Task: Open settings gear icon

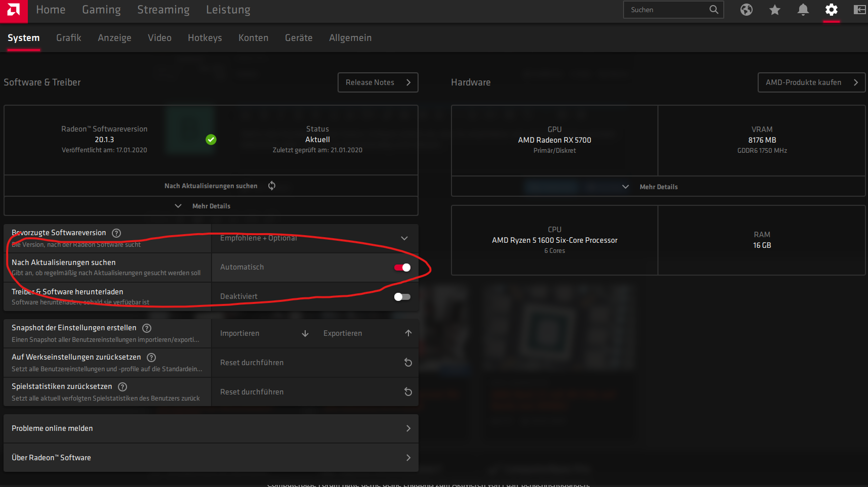Action: [x=831, y=10]
